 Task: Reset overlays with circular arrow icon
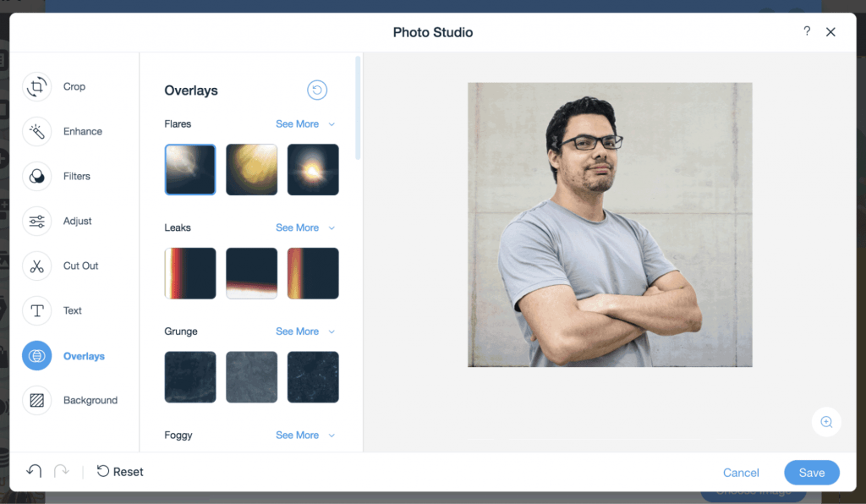click(317, 90)
